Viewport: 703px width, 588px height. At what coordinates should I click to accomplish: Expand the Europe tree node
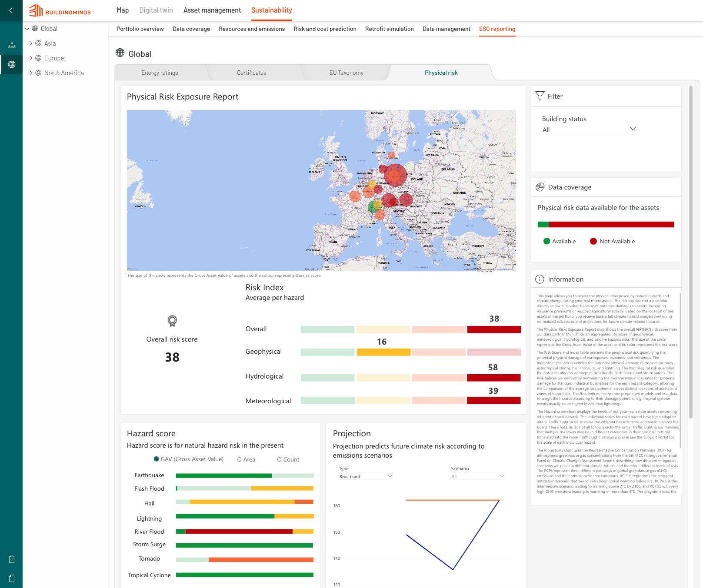[31, 58]
